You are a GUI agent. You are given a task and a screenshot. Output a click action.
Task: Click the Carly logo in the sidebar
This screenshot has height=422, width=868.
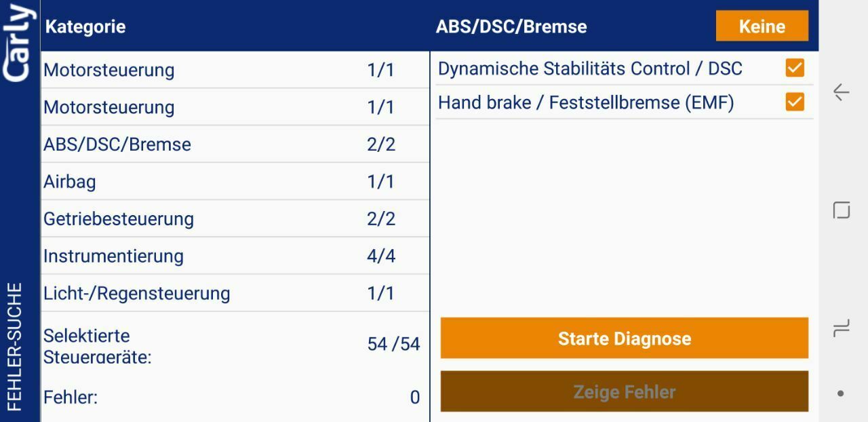(x=18, y=41)
